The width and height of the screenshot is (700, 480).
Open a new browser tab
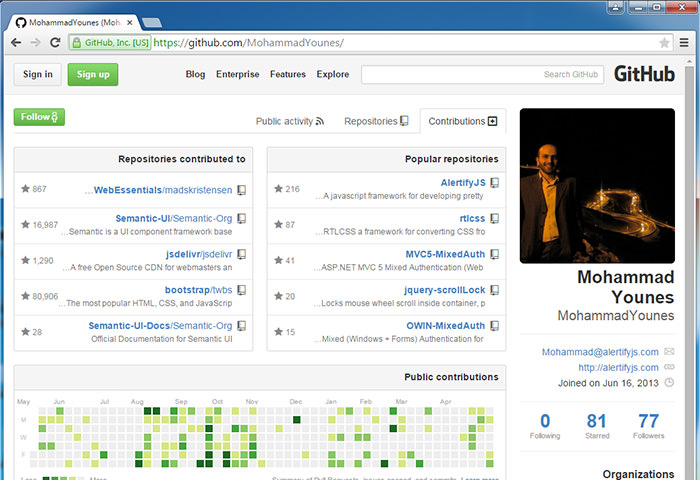point(152,22)
